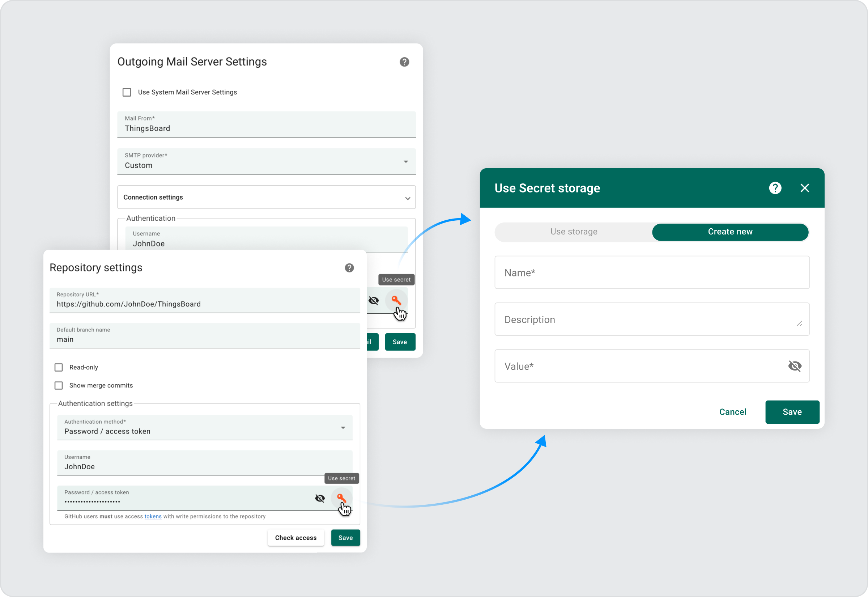This screenshot has width=868, height=597.
Task: Open Authentication method dropdown
Action: click(x=204, y=428)
